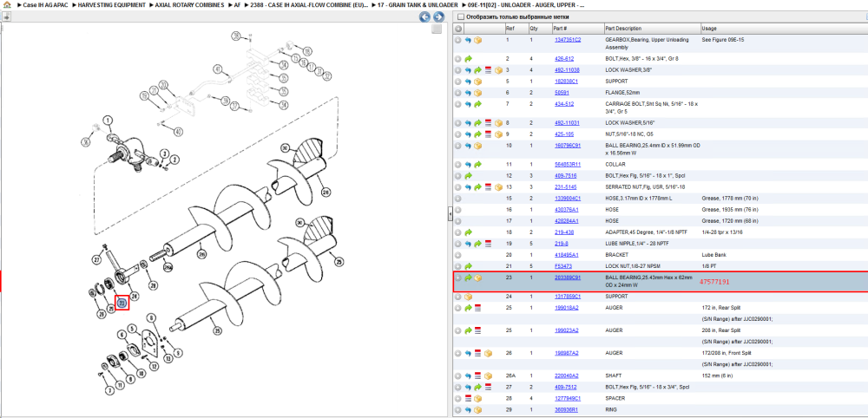The image size is (868, 418).
Task: Click box icon in SUPPORT 1317859C1 row
Action: (468, 297)
